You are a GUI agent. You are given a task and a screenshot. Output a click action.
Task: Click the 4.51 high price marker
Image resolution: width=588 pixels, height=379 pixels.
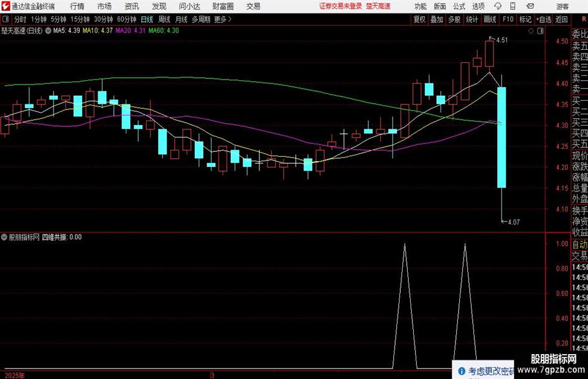[502, 40]
